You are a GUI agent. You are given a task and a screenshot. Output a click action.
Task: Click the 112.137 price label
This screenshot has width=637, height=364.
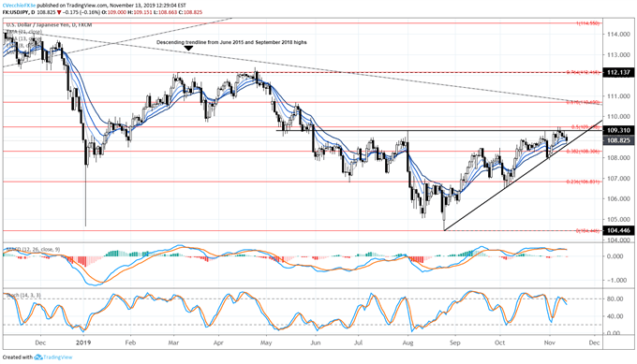[618, 73]
